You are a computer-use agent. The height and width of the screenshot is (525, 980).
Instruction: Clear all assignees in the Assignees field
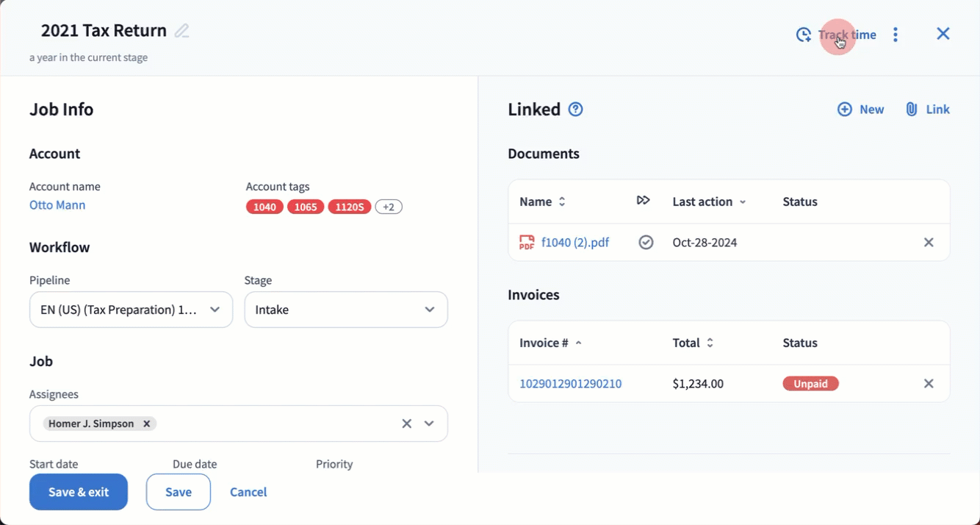[x=406, y=424]
